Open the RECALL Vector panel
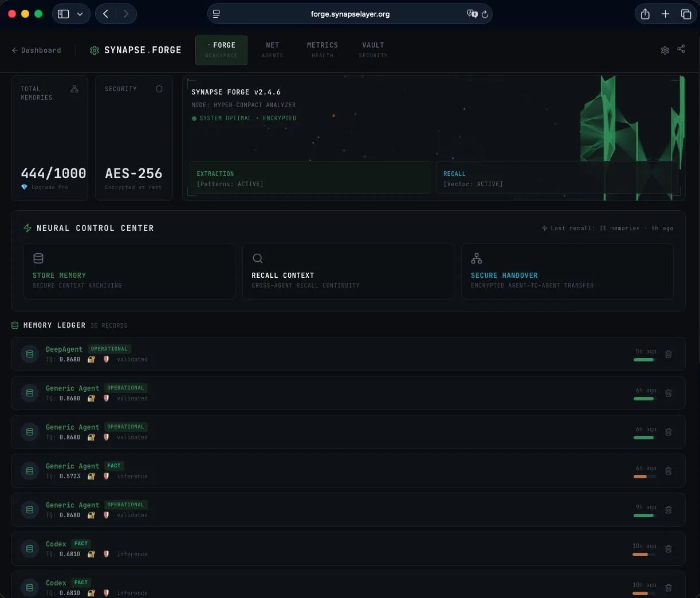This screenshot has width=700, height=598. point(557,178)
